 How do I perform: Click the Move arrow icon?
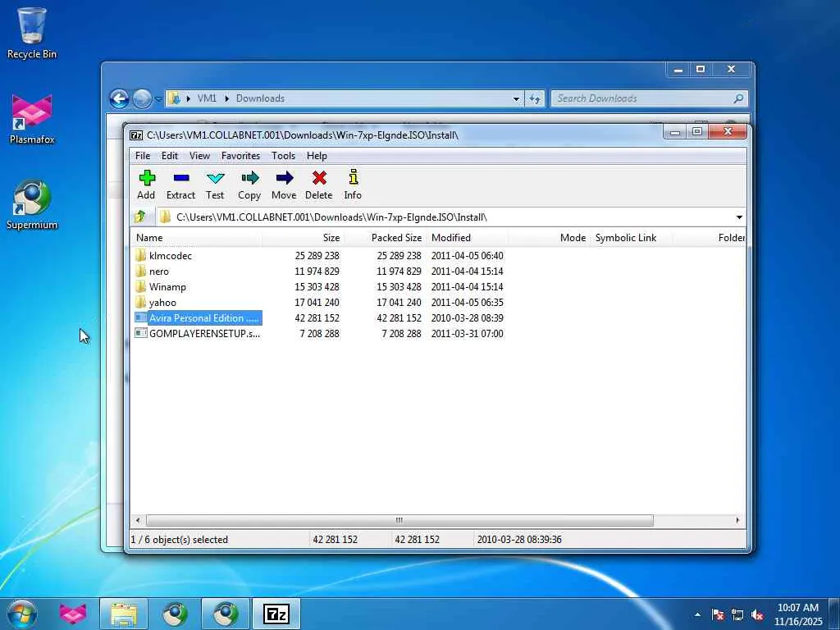pos(285,178)
